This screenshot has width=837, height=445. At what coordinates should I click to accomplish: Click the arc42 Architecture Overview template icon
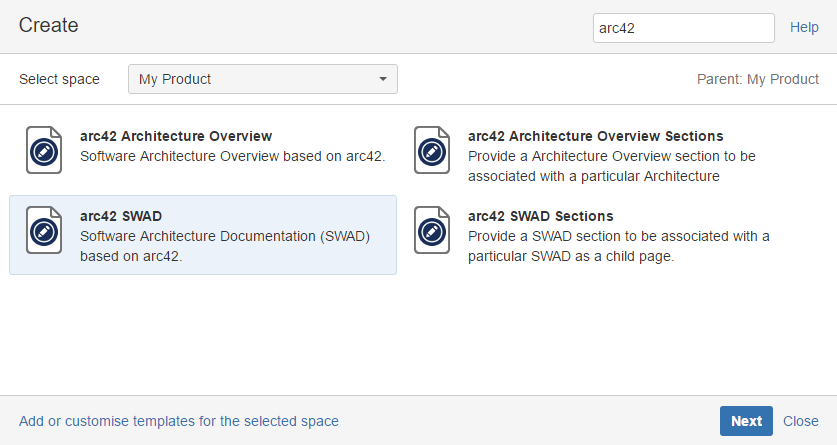pyautogui.click(x=43, y=150)
